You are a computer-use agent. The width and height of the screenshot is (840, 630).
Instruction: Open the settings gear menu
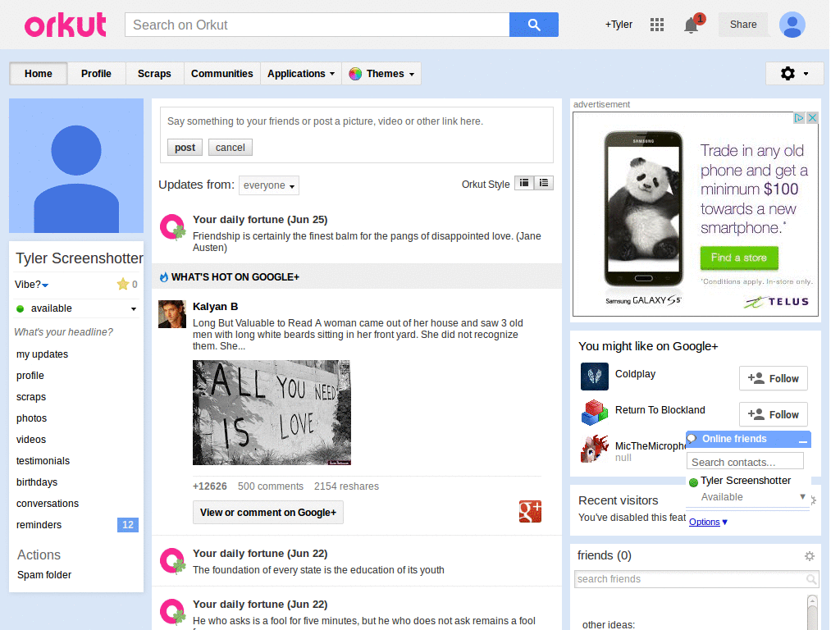794,73
